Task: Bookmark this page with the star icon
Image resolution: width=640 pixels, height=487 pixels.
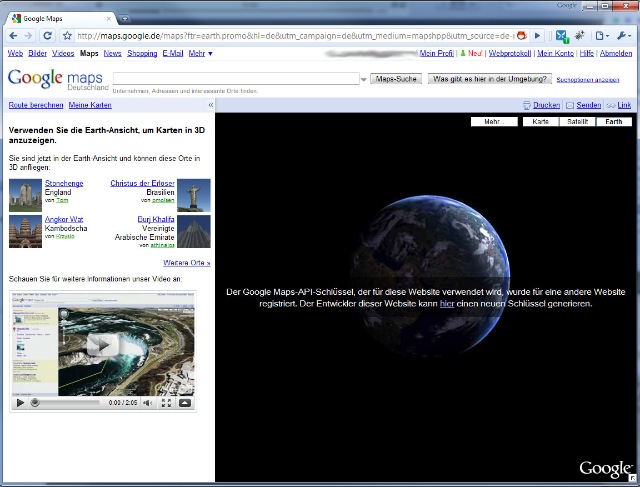Action: [68, 36]
